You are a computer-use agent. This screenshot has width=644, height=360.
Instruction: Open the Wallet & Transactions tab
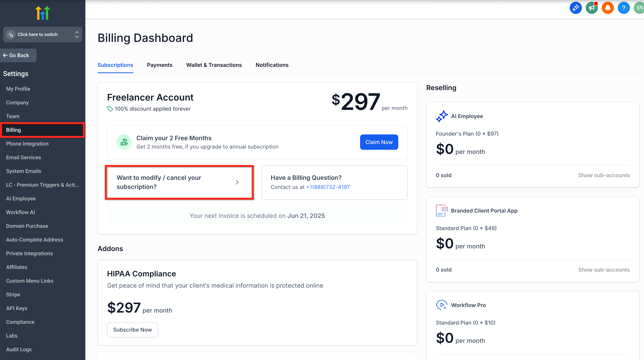(214, 65)
